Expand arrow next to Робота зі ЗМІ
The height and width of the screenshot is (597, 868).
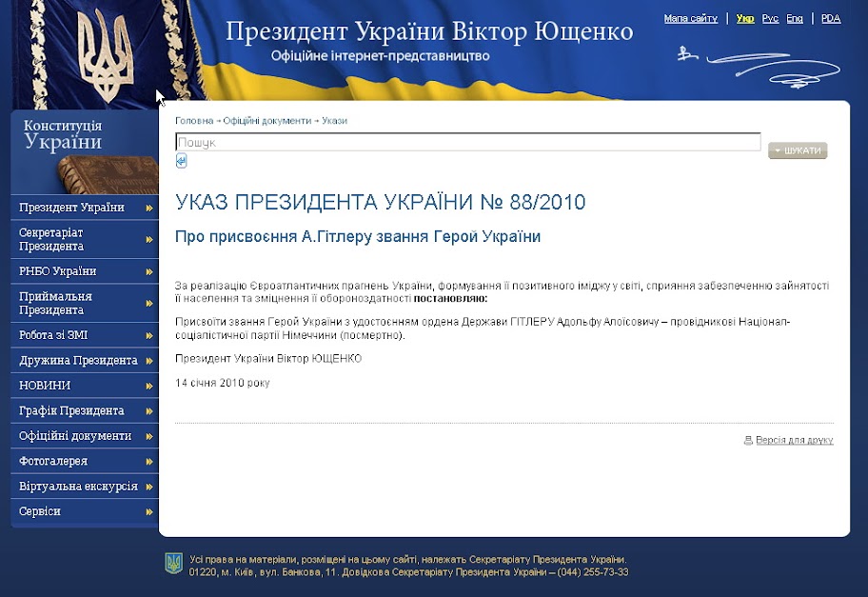point(148,335)
